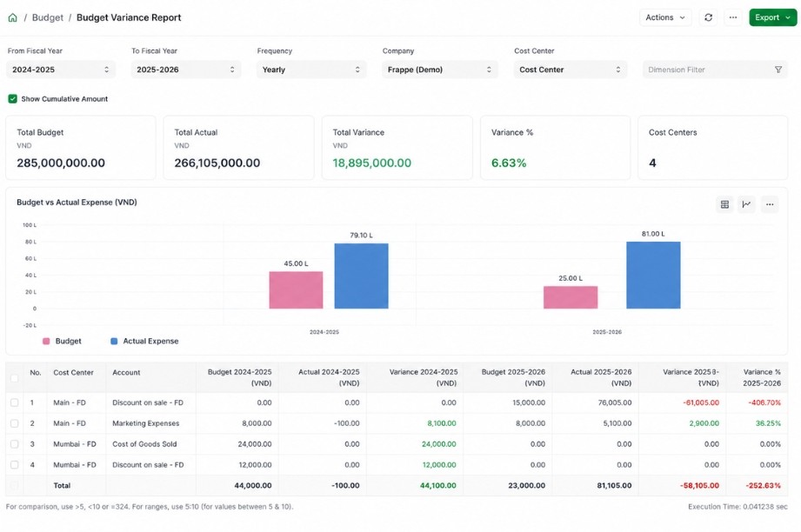The height and width of the screenshot is (532, 801).
Task: Open the chart three-dots options
Action: (770, 204)
